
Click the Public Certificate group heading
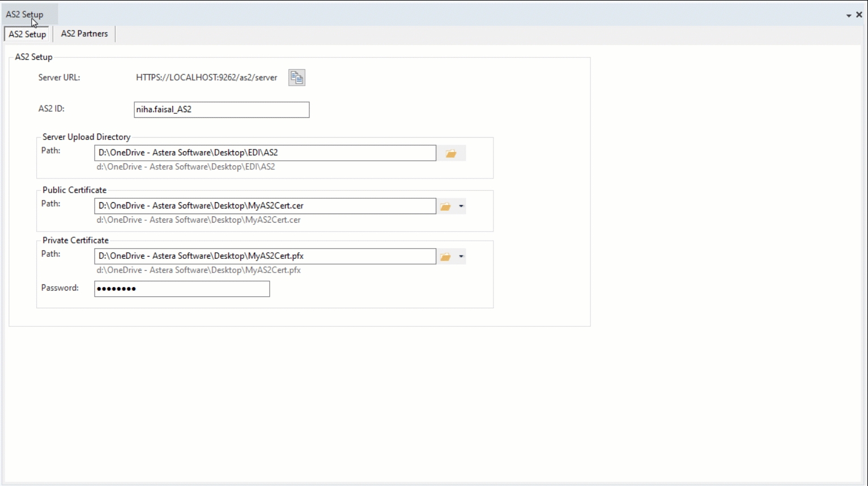click(x=75, y=190)
